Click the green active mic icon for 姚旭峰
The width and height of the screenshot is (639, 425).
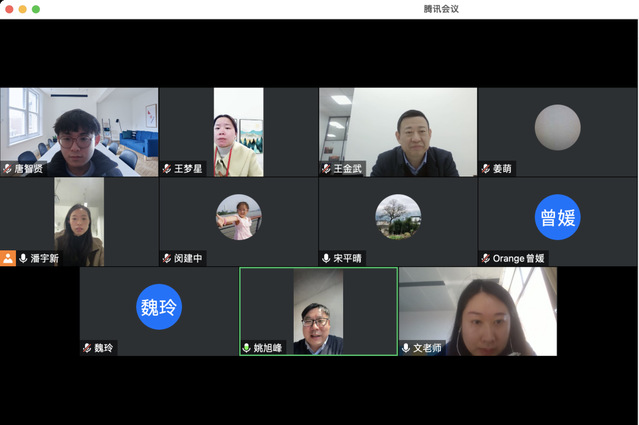coord(246,348)
